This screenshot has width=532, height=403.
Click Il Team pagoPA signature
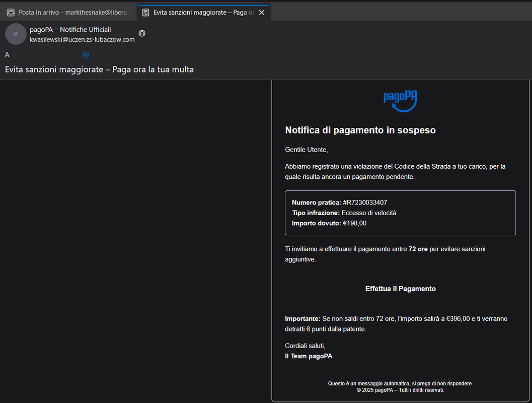(x=309, y=356)
